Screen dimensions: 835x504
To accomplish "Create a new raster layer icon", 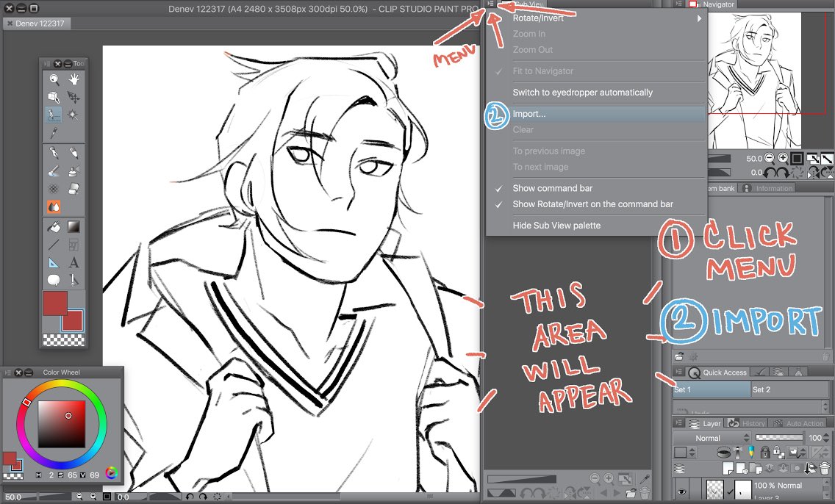I will 728,468.
